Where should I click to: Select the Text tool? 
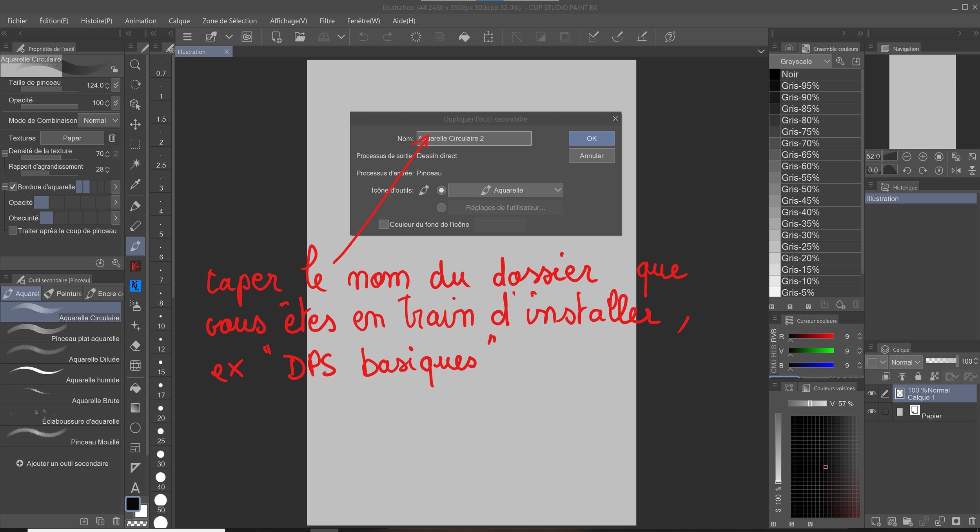[135, 488]
